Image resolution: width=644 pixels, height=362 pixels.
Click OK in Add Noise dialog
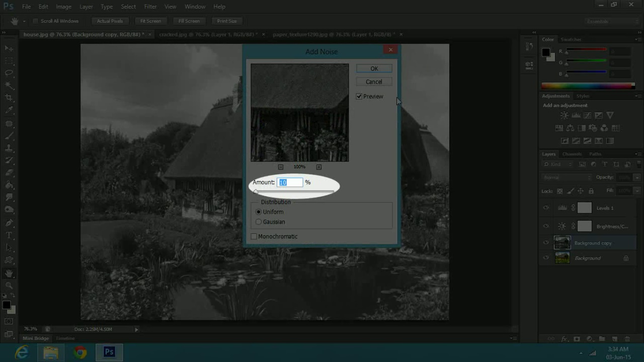pyautogui.click(x=374, y=68)
